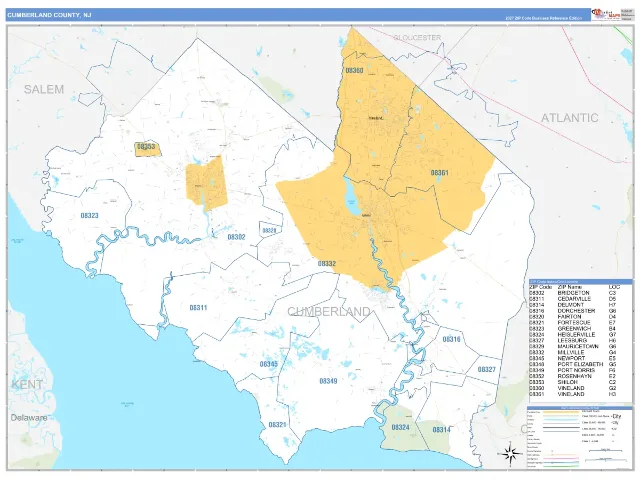Click the DELMONT row in ZIP table

(574, 305)
